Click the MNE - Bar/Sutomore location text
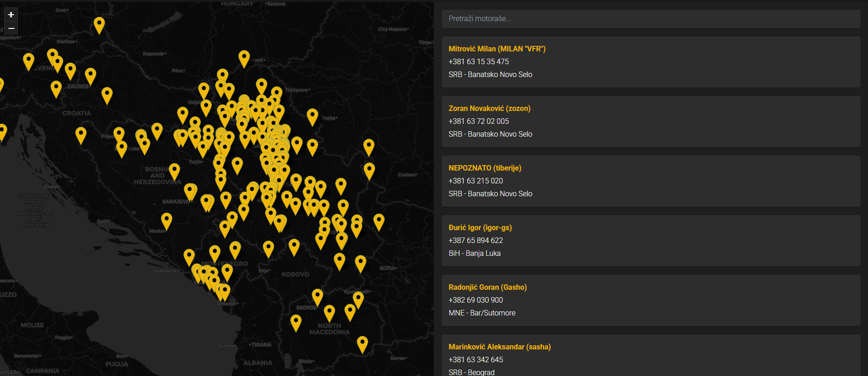Screen dimensions: 868x376 482,313
